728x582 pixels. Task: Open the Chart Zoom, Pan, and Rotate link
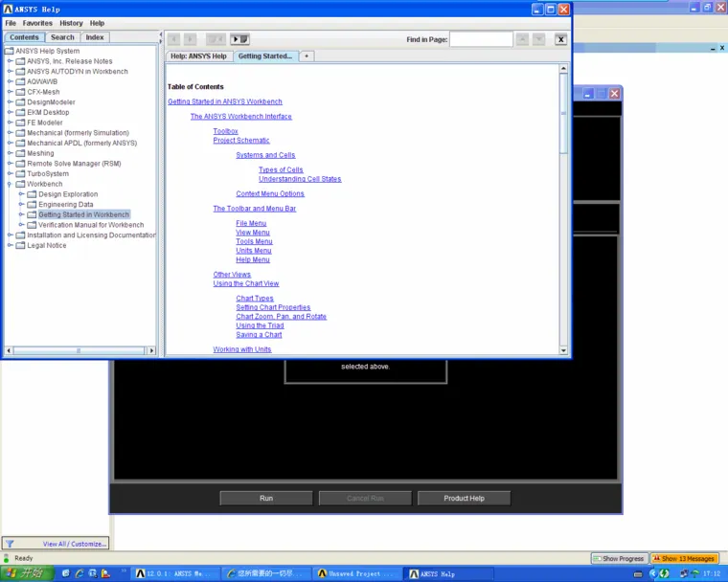pyautogui.click(x=282, y=317)
